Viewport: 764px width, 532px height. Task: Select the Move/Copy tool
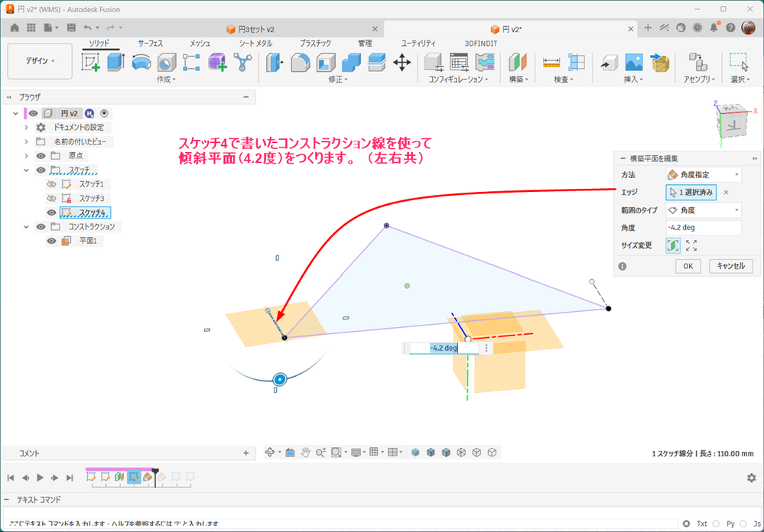coord(402,63)
